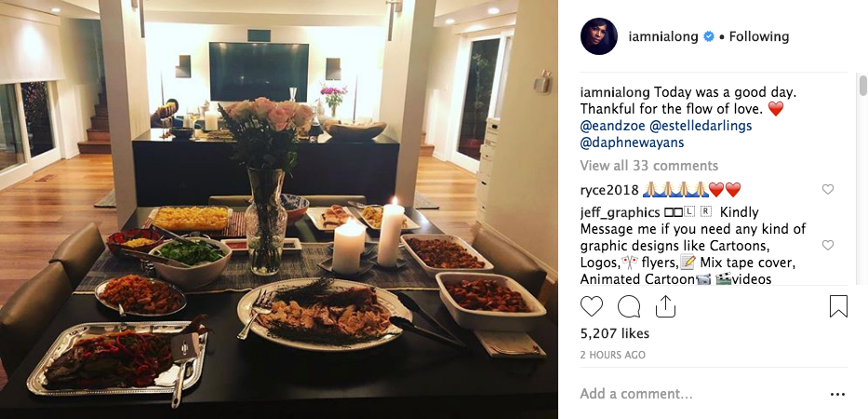Click the verified badge next to iamnialong
This screenshot has height=419, width=868.
click(708, 36)
